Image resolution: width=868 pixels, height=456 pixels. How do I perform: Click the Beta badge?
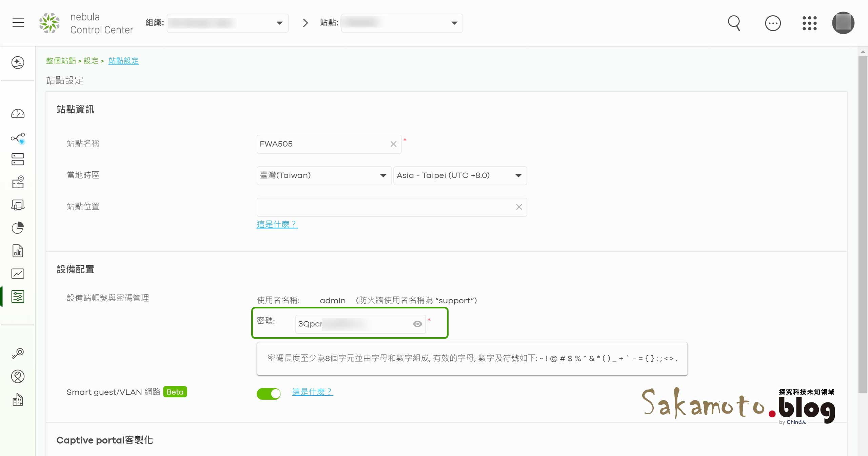point(175,392)
